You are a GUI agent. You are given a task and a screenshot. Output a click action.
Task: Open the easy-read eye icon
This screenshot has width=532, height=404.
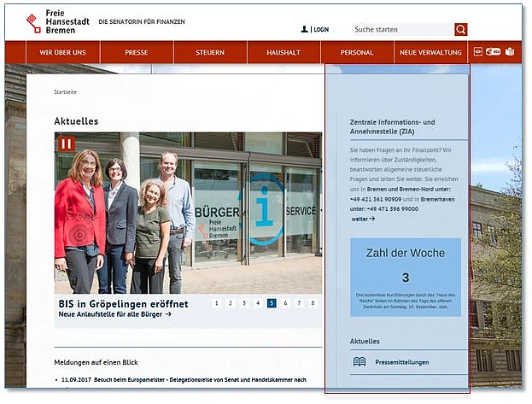478,52
